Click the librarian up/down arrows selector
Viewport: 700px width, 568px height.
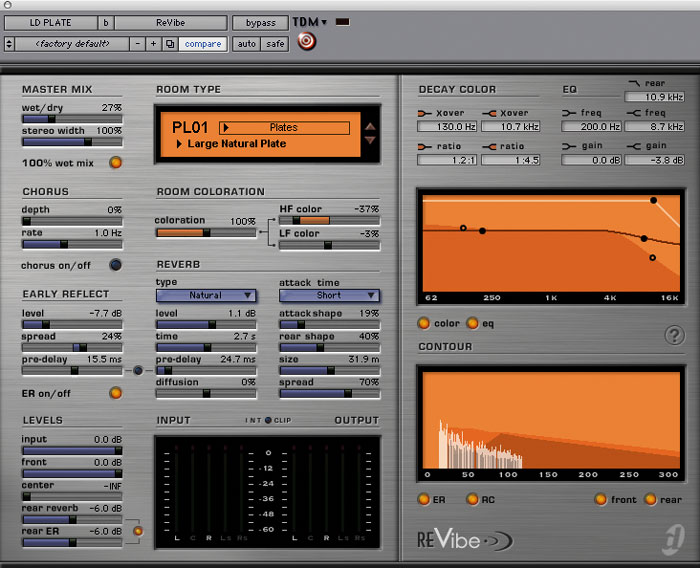click(x=9, y=44)
